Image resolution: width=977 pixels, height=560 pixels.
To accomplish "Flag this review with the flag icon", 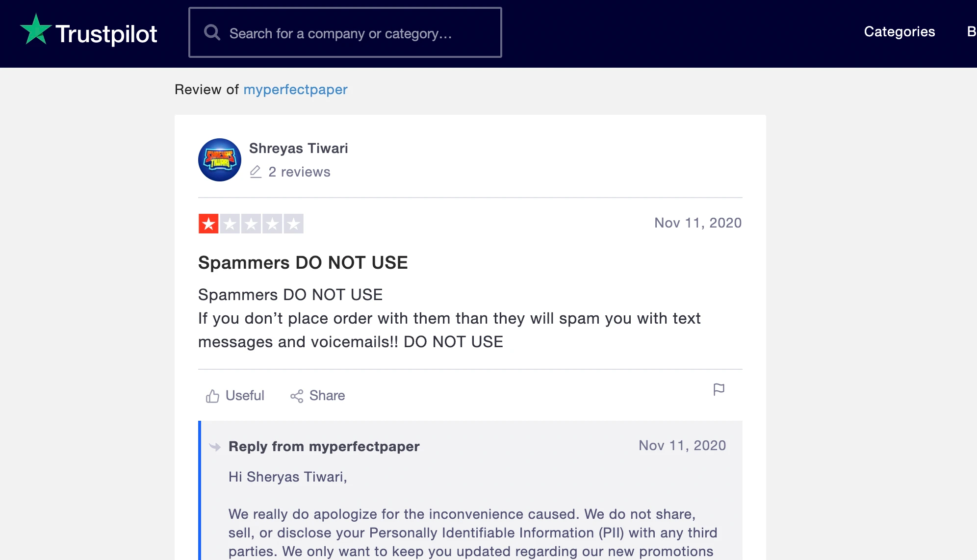I will [719, 390].
